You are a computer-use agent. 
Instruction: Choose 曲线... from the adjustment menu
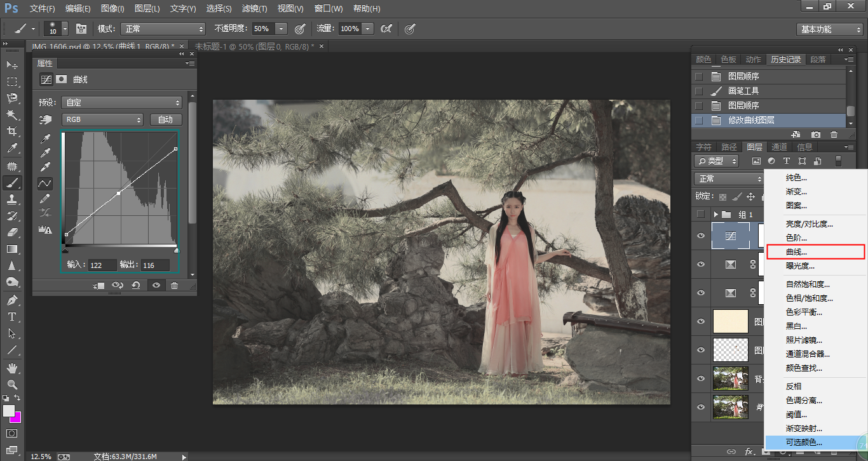point(816,252)
